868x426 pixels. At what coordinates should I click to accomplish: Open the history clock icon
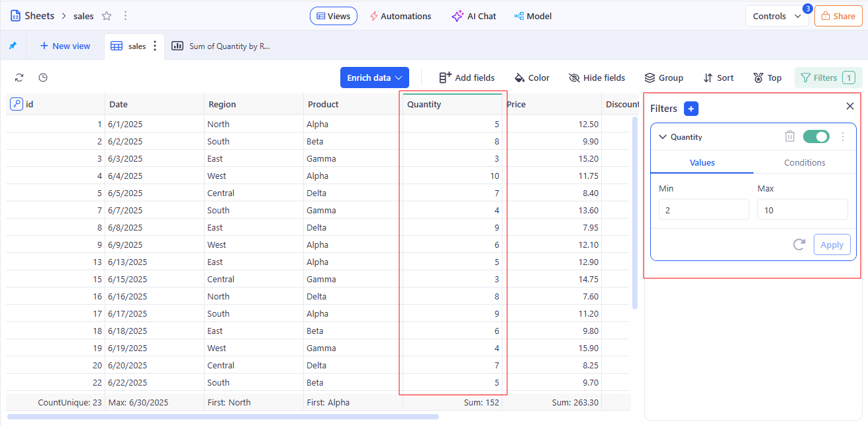pos(43,78)
